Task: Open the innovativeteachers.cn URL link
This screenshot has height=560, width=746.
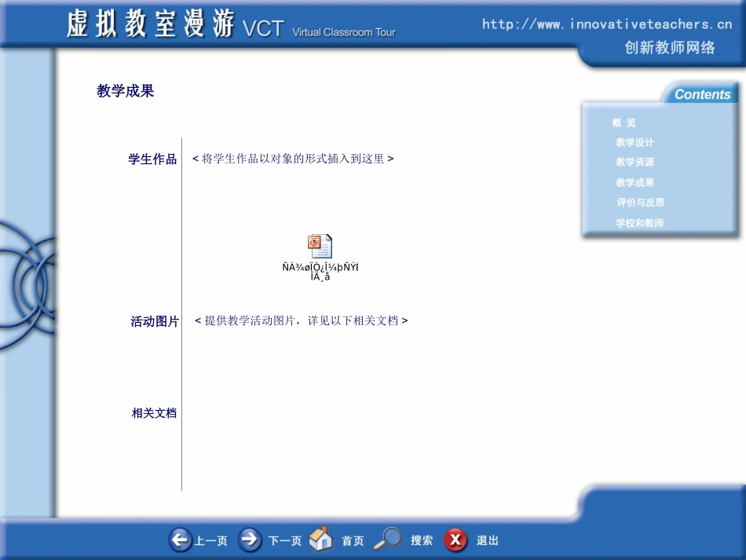Action: [x=606, y=24]
